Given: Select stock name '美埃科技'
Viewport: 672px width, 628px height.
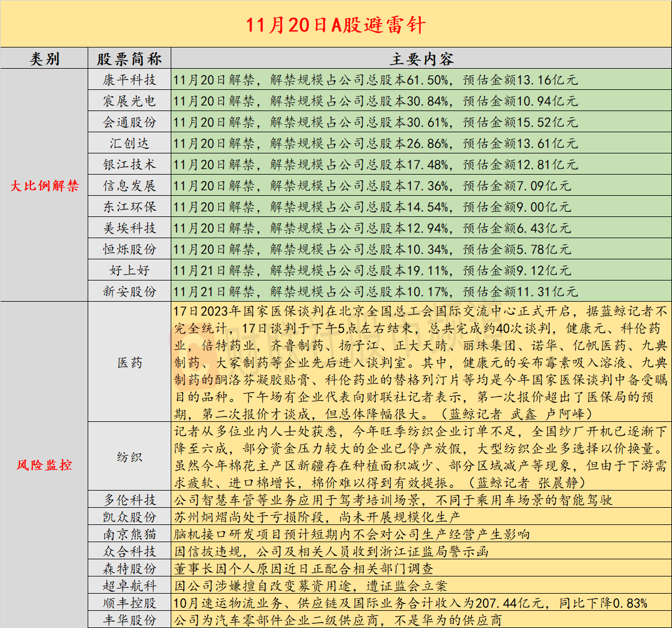Looking at the screenshot, I should coord(129,228).
